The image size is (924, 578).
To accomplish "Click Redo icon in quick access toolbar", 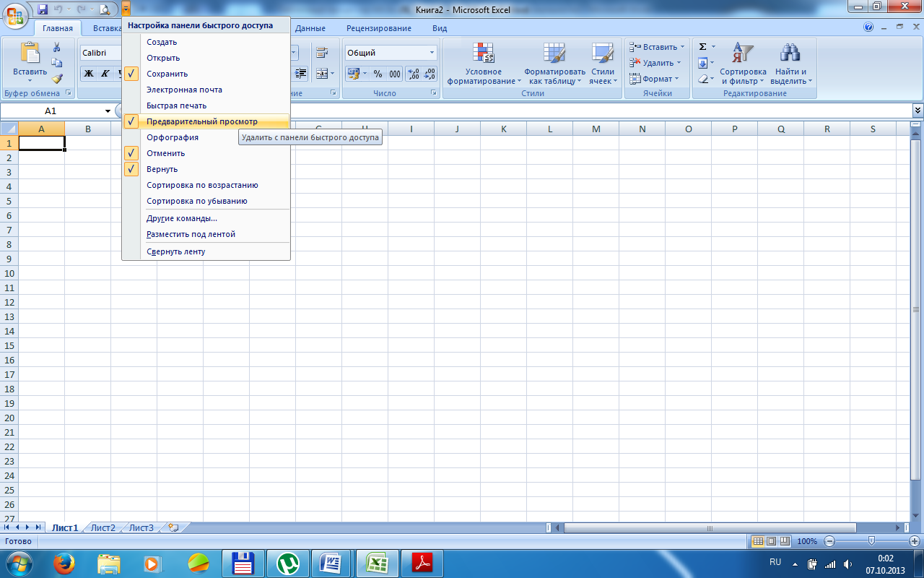I will (82, 9).
